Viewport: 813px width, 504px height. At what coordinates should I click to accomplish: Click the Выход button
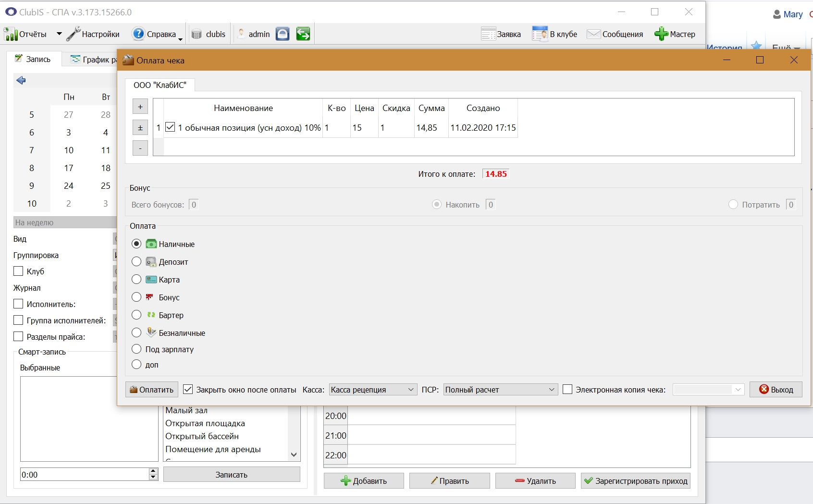776,390
